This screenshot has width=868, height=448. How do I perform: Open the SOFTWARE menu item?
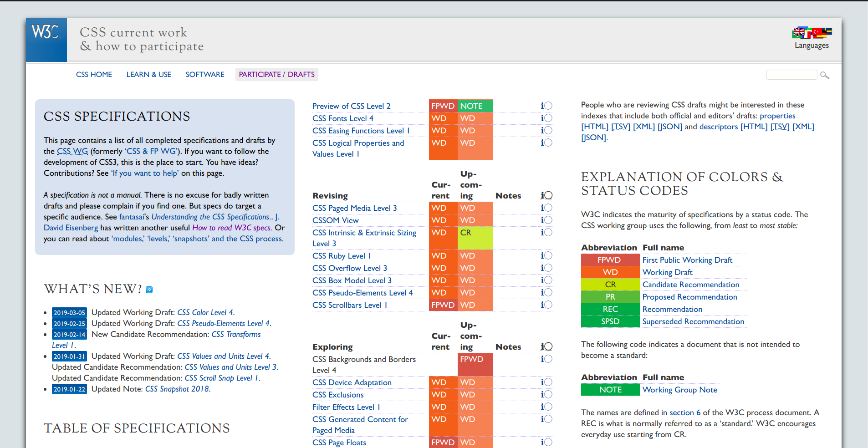[x=205, y=74]
